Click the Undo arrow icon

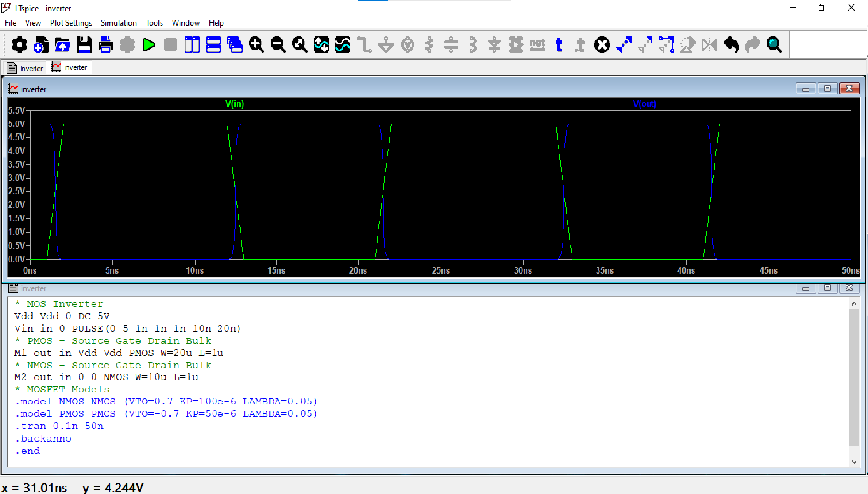(731, 45)
